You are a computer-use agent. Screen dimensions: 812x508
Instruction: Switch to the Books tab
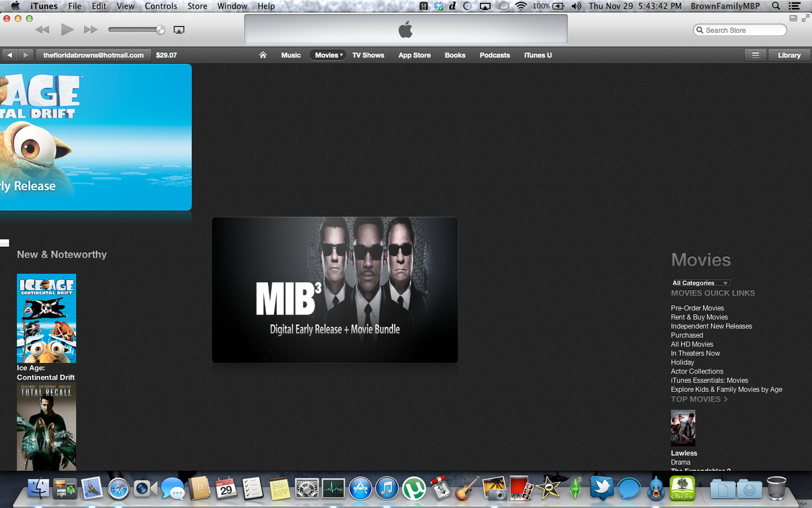pyautogui.click(x=455, y=55)
